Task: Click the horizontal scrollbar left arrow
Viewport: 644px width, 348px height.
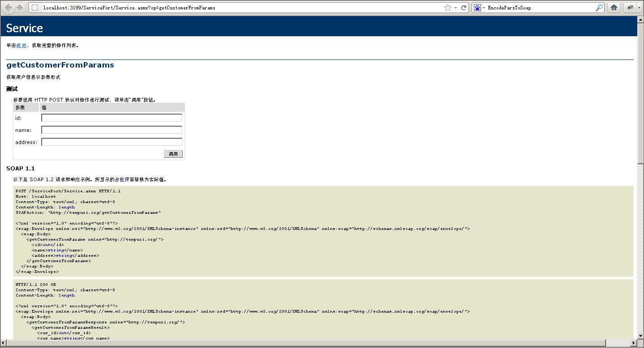Action: tap(4, 343)
